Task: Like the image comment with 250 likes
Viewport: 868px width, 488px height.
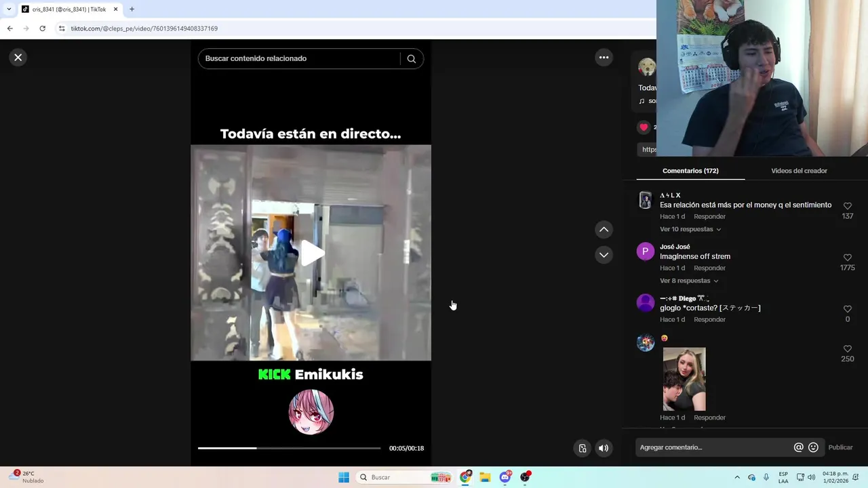Action: click(x=848, y=349)
